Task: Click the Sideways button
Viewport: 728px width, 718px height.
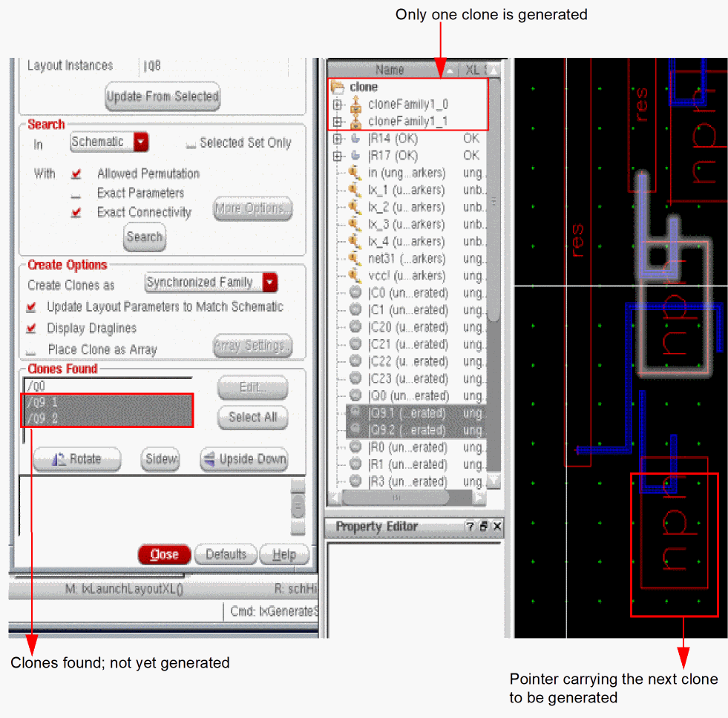Action: click(160, 459)
